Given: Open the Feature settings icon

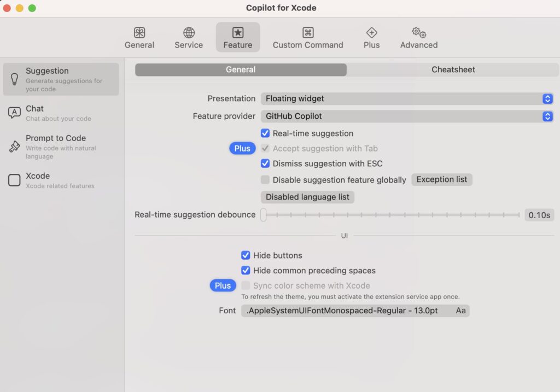Looking at the screenshot, I should coord(237,37).
